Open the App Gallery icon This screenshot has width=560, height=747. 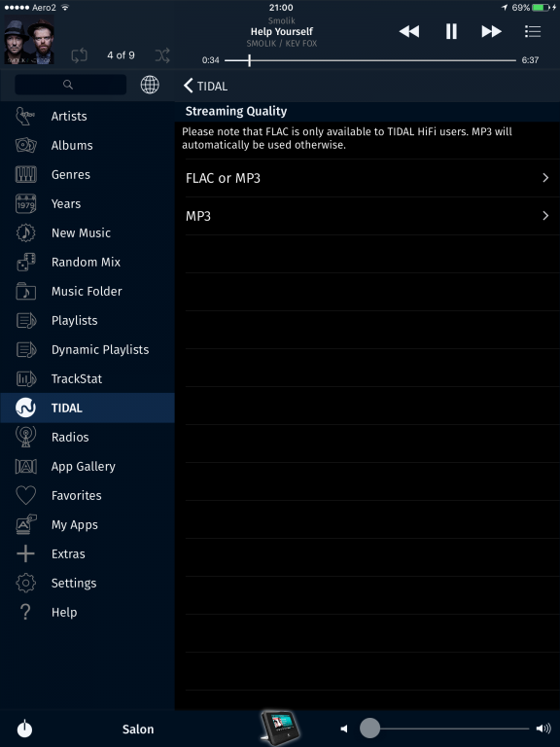coord(25,467)
